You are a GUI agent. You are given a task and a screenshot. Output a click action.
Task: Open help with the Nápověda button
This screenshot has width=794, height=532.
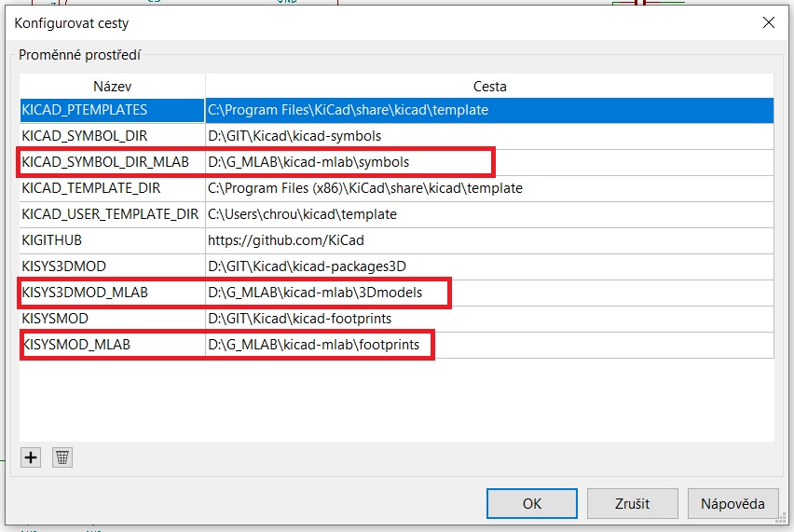pyautogui.click(x=732, y=503)
